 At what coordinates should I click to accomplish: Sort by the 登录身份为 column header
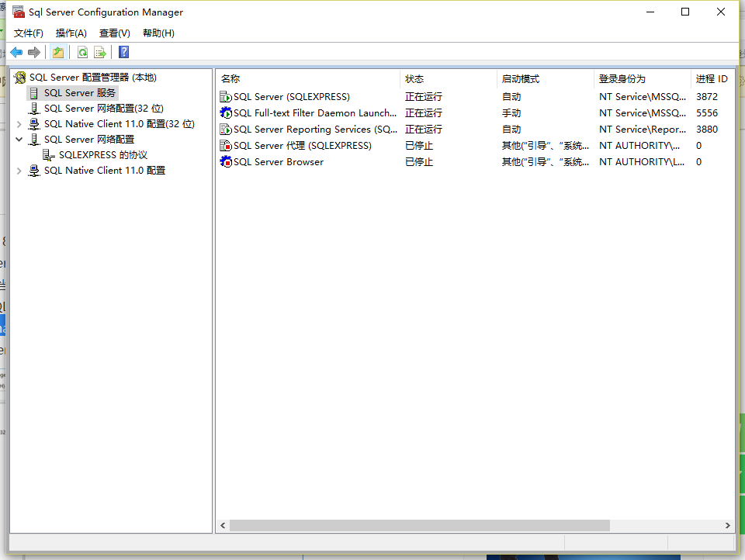click(643, 79)
